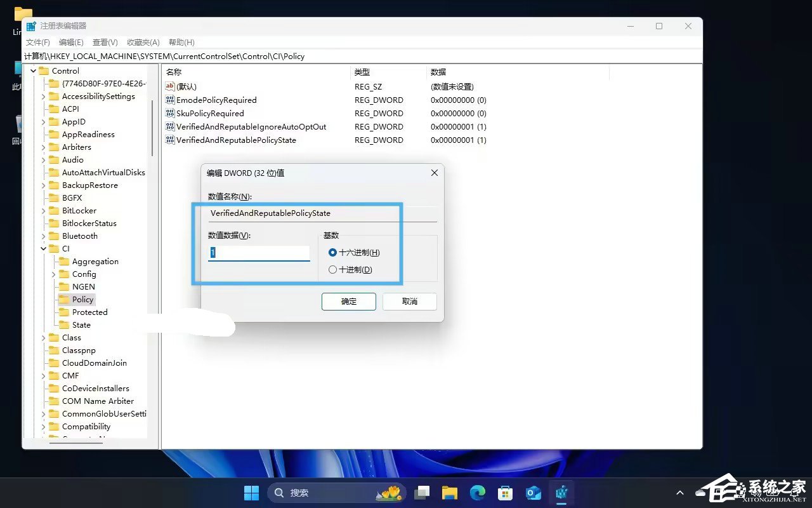Image resolution: width=812 pixels, height=508 pixels.
Task: Click the 数值数据(V) input field
Action: [259, 253]
